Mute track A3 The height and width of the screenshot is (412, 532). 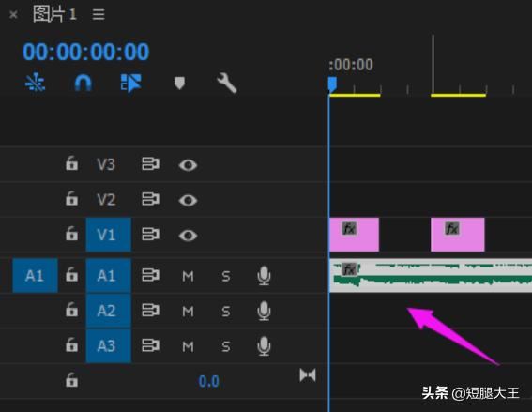188,346
